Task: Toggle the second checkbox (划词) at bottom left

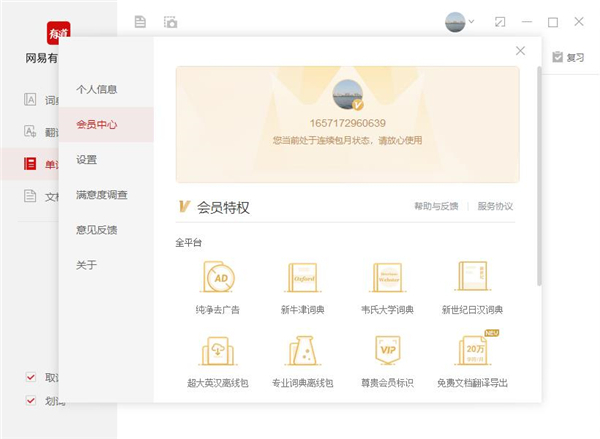Action: pyautogui.click(x=31, y=401)
